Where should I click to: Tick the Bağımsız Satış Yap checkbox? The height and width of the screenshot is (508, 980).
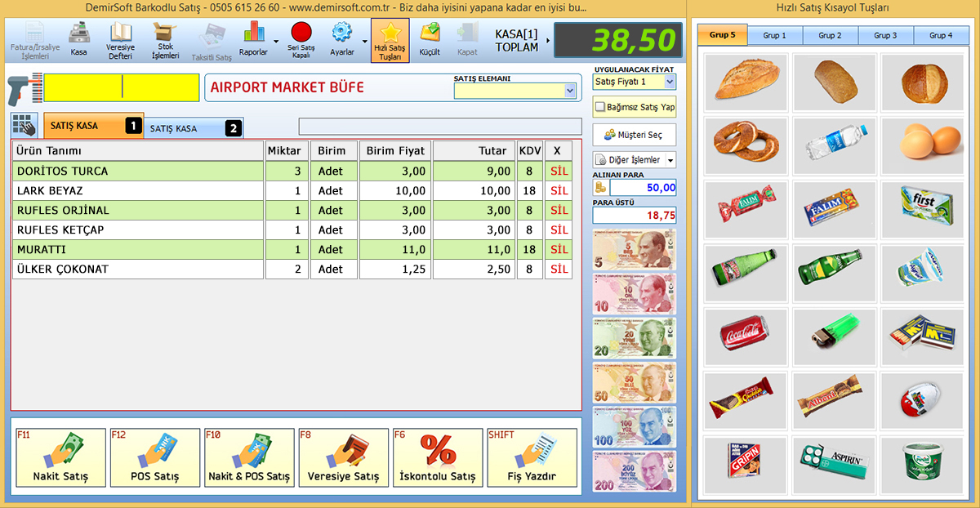pyautogui.click(x=600, y=107)
